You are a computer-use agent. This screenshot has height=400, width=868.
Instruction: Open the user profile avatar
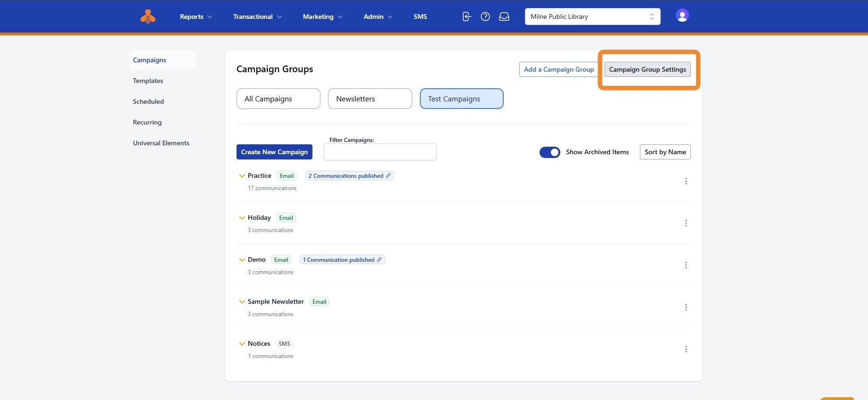(682, 16)
